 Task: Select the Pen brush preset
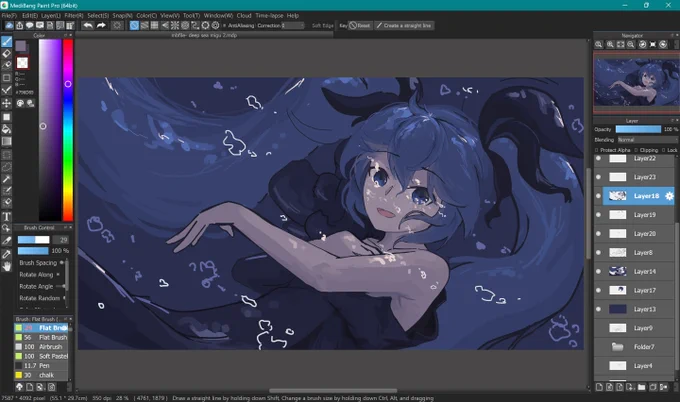(41, 366)
